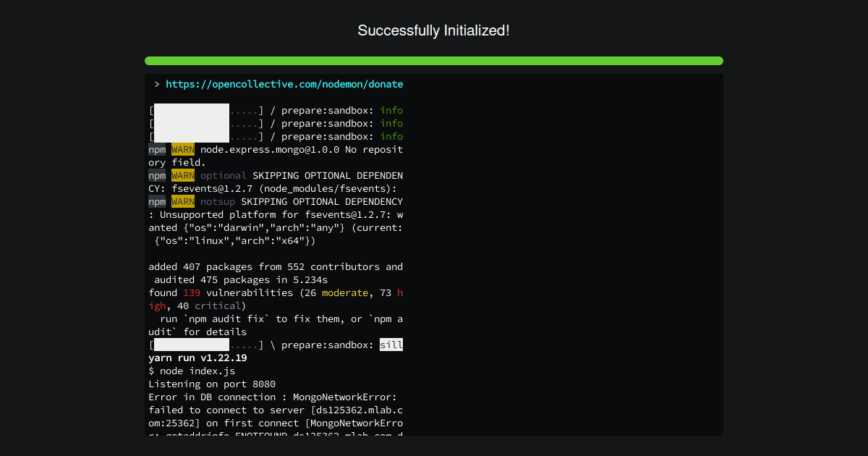This screenshot has width=868, height=456.
Task: Click the WARN badge beside notsup
Action: coord(182,201)
